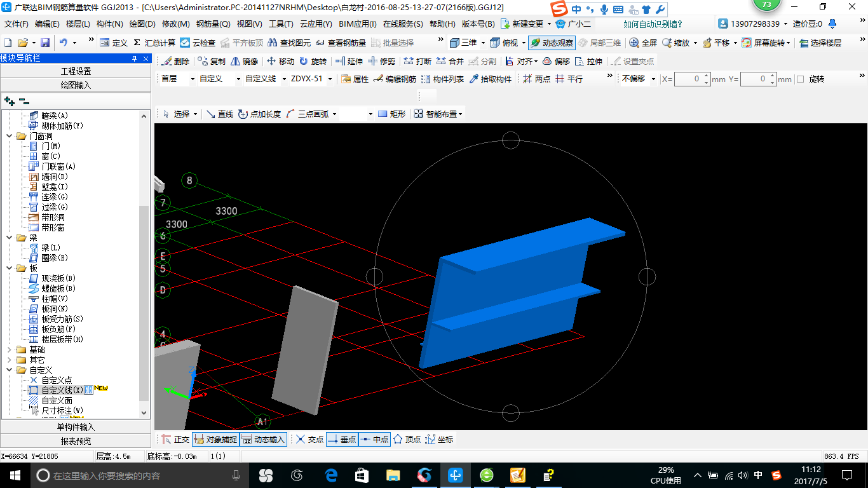Select the 删除 delete tool
This screenshot has height=488, width=868.
[x=176, y=61]
